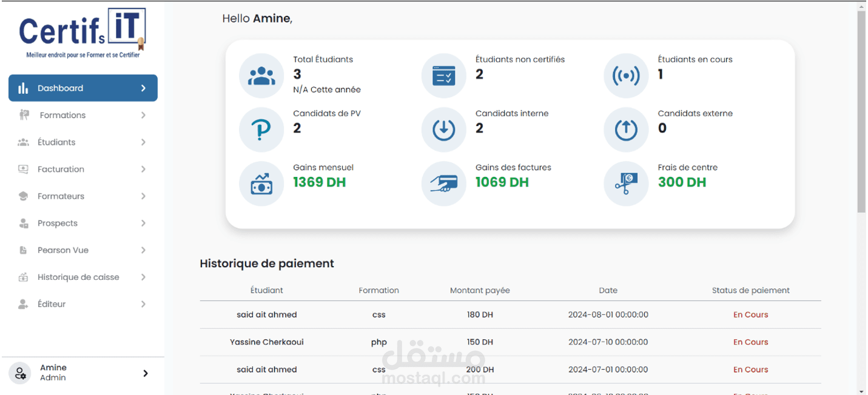
Task: Click the Pearson Vue file icon
Action: (23, 250)
